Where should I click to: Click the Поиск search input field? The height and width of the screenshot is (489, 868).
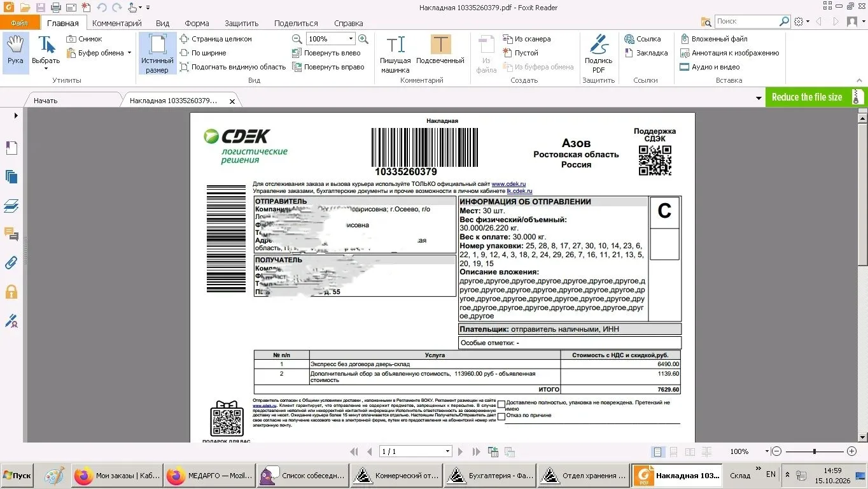tap(746, 22)
